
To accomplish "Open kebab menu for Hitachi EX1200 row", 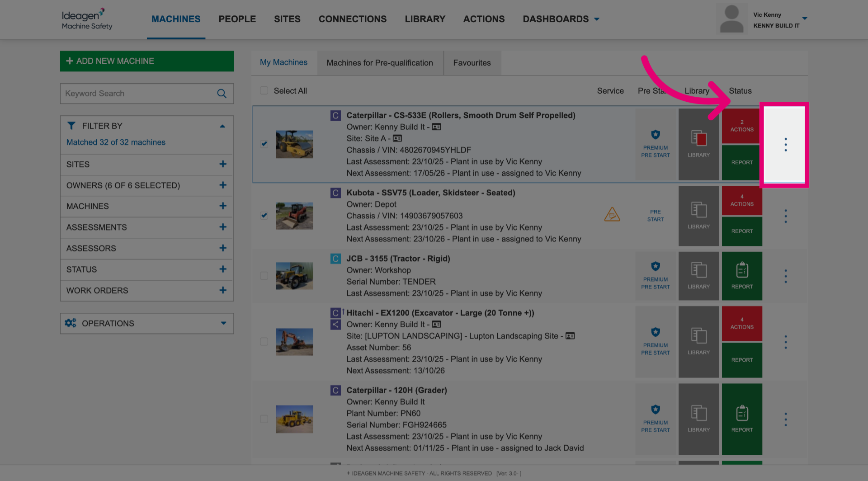I will (785, 342).
